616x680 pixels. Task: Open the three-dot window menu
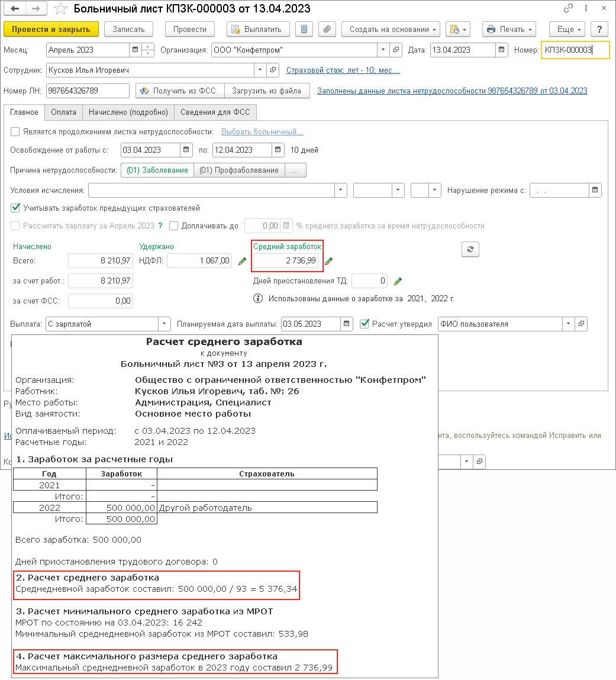586,8
